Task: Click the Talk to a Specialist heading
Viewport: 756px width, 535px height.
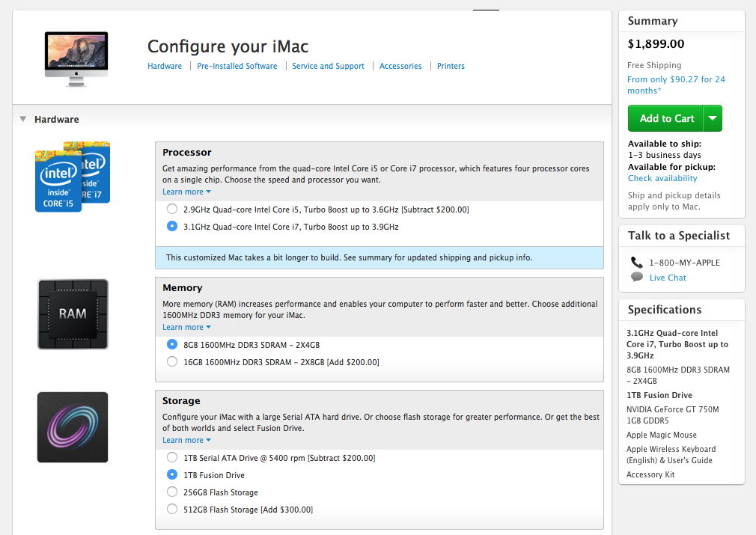Action: [x=678, y=236]
